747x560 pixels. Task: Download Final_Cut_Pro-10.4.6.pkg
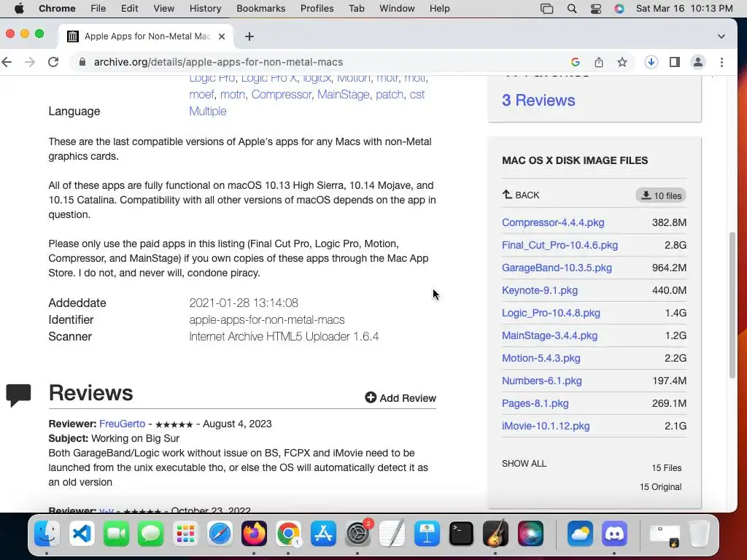(x=560, y=245)
